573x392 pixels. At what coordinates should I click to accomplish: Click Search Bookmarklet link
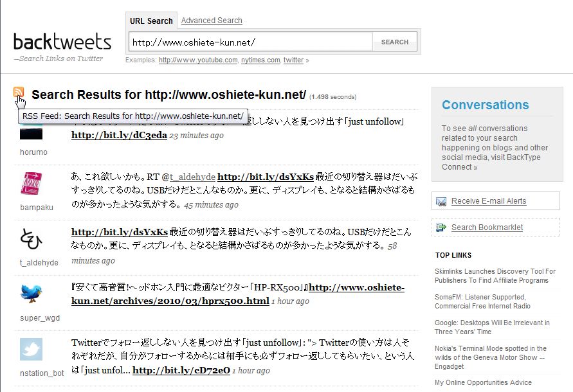(487, 227)
